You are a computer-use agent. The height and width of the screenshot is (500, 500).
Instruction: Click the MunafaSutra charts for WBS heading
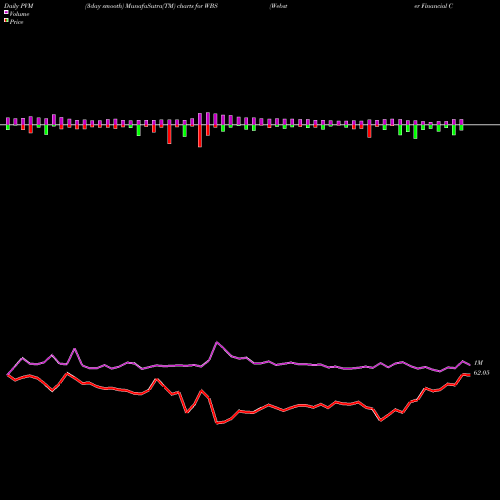click(151, 6)
